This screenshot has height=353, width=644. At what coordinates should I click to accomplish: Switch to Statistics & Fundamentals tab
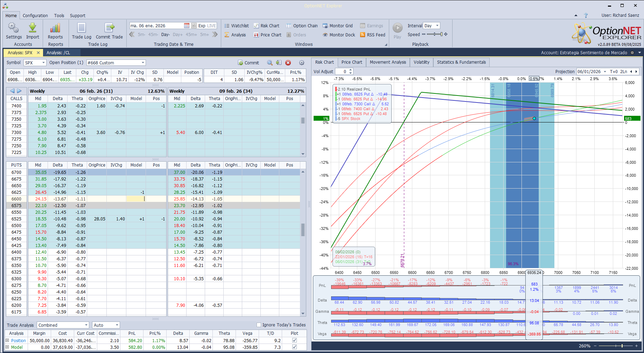coord(462,62)
